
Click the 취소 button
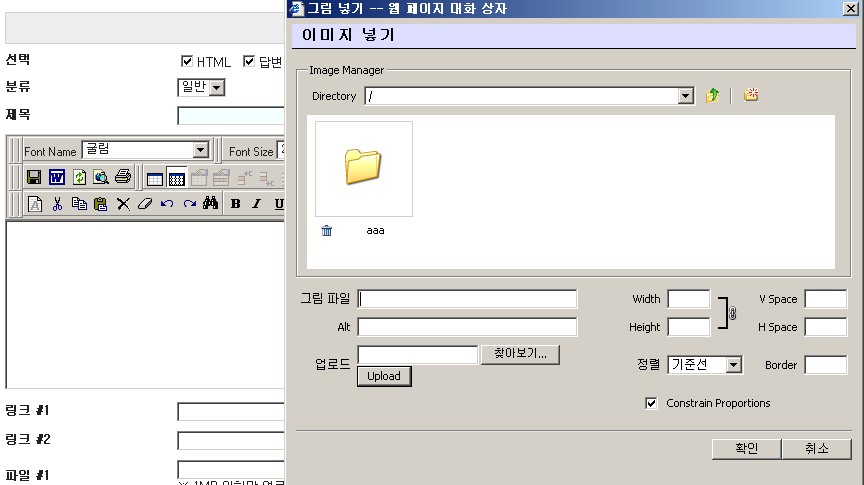click(x=817, y=449)
